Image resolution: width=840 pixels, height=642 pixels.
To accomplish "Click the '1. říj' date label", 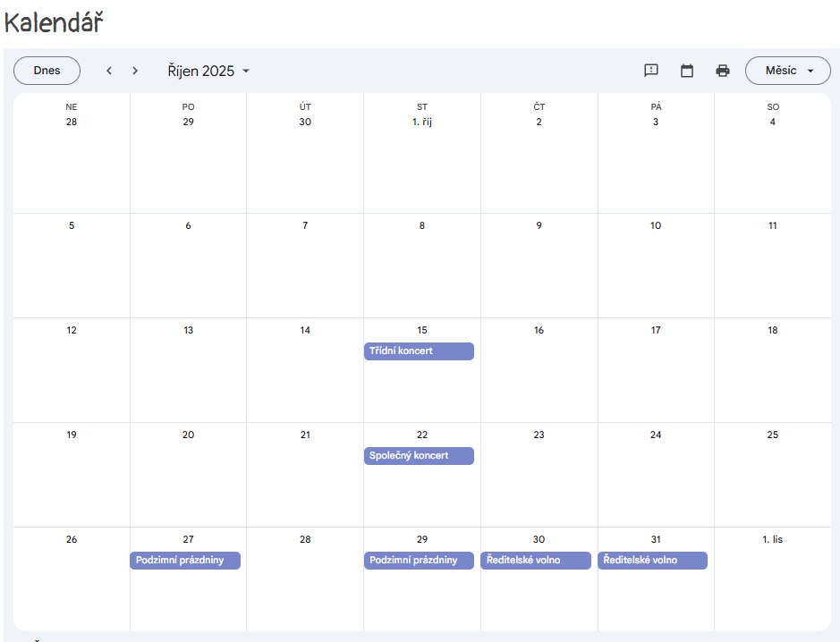I will [x=422, y=122].
